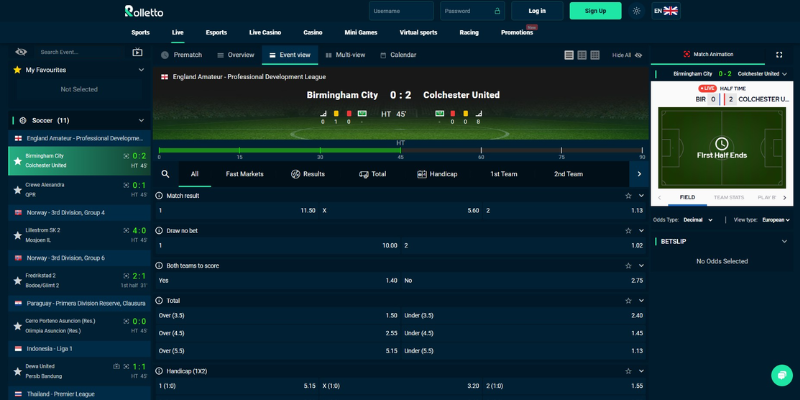This screenshot has width=800, height=400.
Task: Switch to the Calendar tab
Action: (398, 55)
